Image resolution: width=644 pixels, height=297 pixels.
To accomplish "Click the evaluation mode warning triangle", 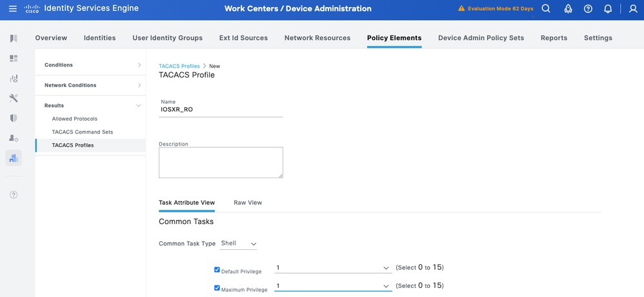I will (x=461, y=8).
